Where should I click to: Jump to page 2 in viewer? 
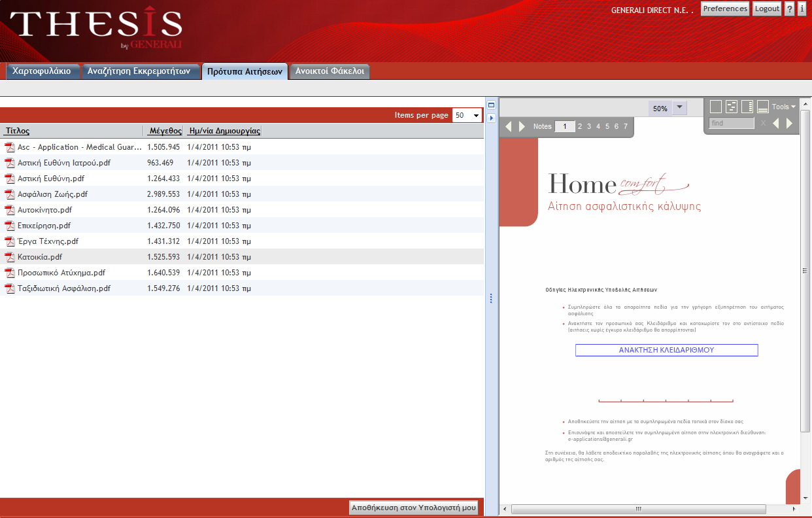click(580, 126)
